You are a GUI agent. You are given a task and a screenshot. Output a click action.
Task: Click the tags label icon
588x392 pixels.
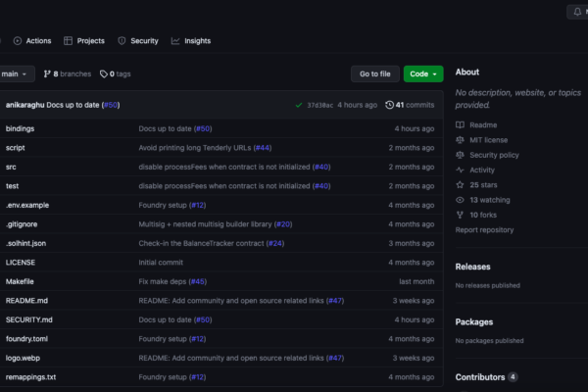click(104, 73)
